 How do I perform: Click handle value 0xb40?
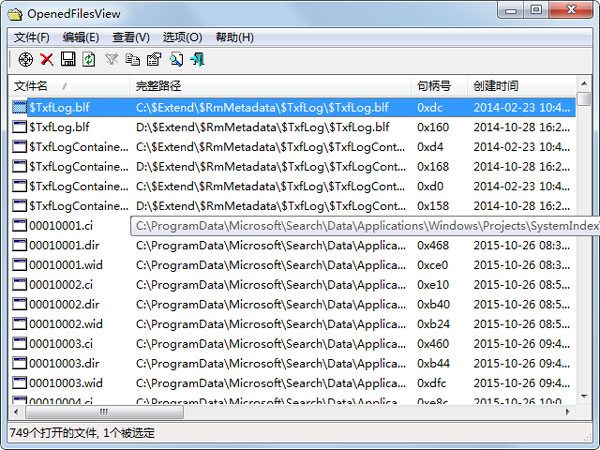[434, 304]
